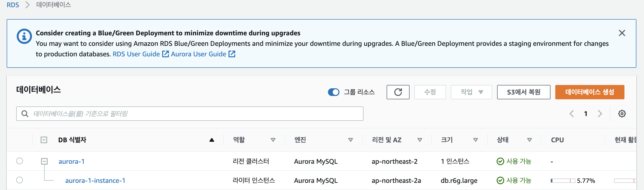Click 리전 클러스터 role cell
The width and height of the screenshot is (644, 190).
251,161
